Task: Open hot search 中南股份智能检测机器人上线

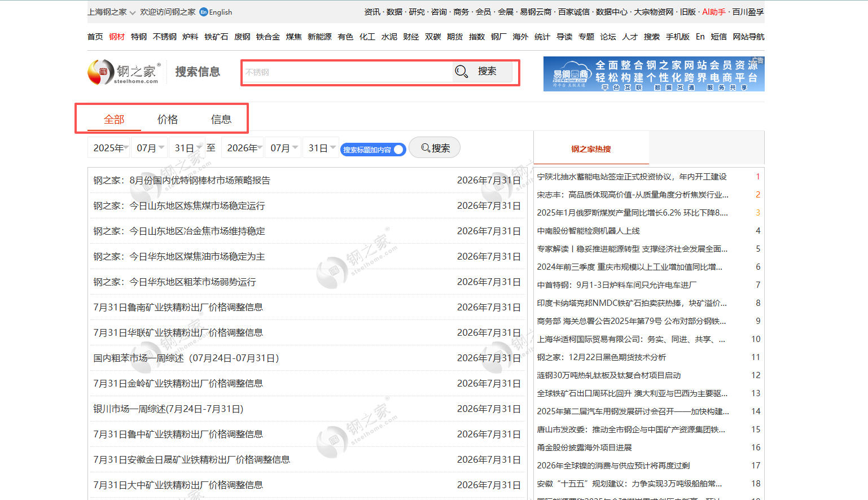Action: click(x=588, y=231)
